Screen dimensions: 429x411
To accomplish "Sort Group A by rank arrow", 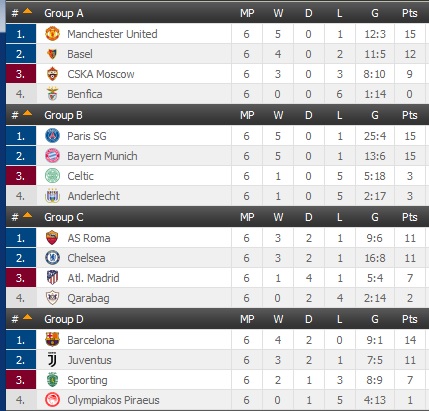I will [x=27, y=11].
